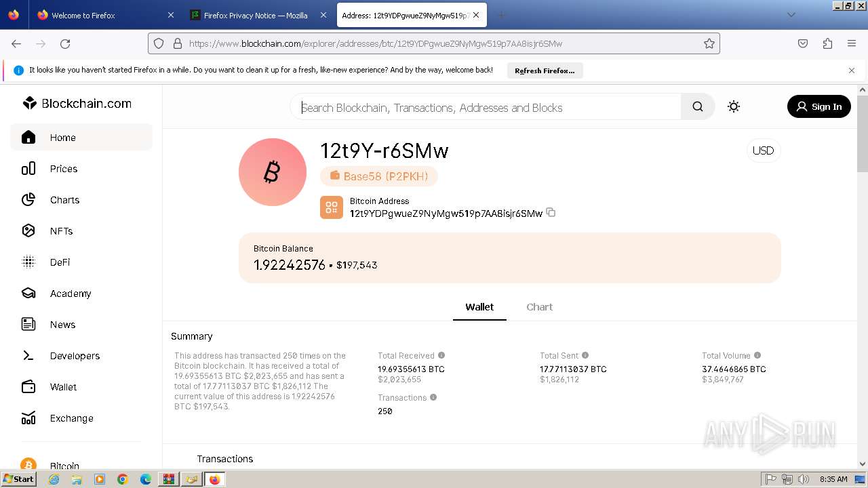Click the 1.92242576 balance value
The height and width of the screenshot is (488, 868).
pos(290,265)
